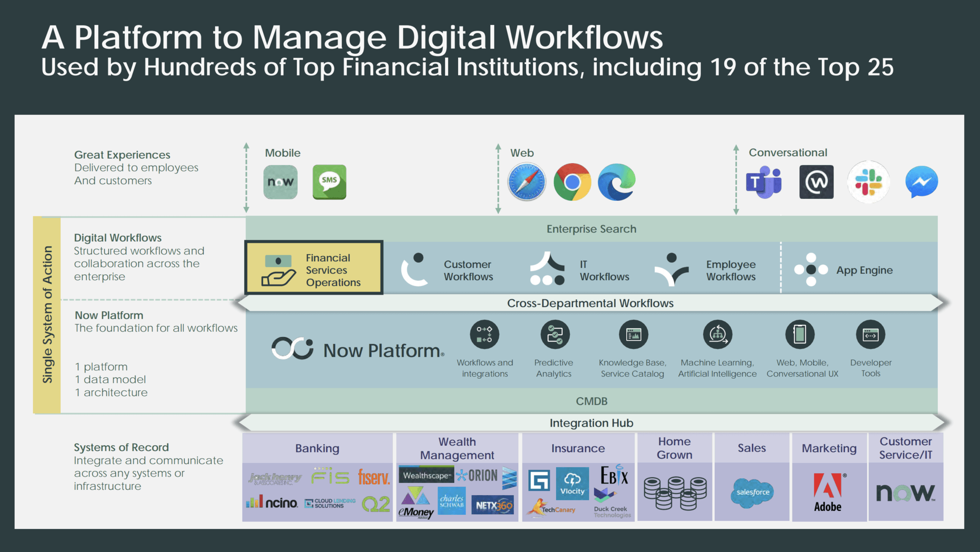This screenshot has width=980, height=552.
Task: Click the Sales column header
Action: (752, 448)
